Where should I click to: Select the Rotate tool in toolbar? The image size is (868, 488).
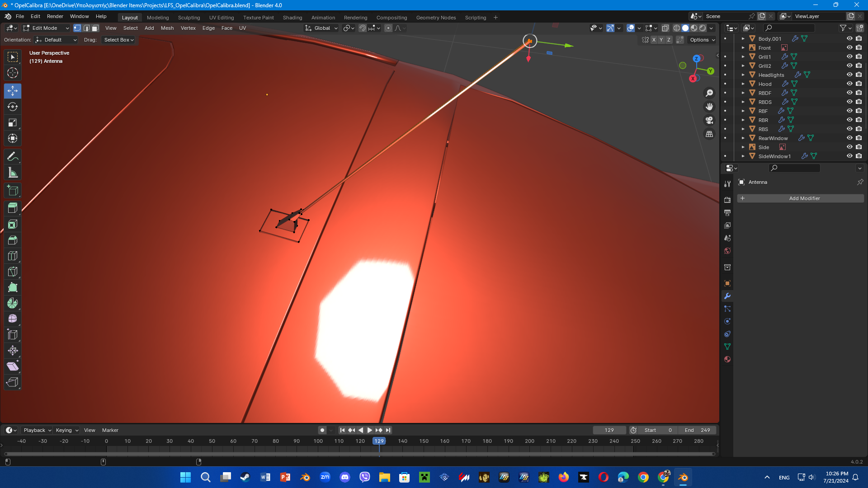click(x=13, y=107)
